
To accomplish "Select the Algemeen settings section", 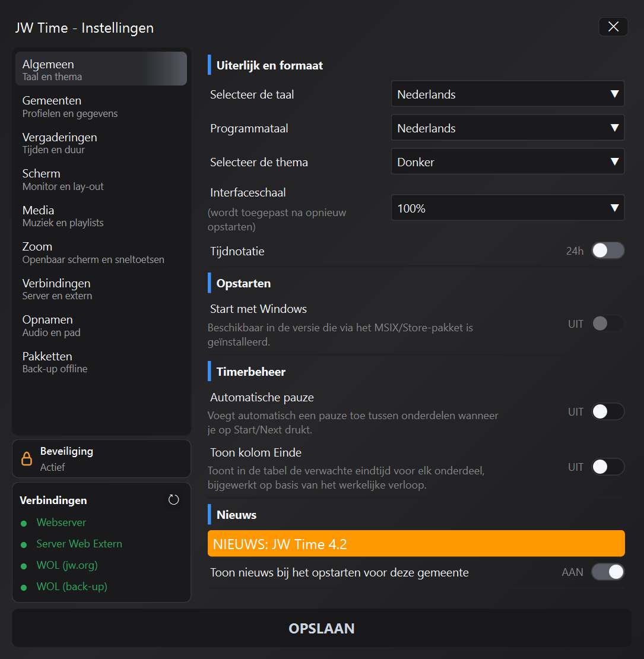I will [x=101, y=69].
